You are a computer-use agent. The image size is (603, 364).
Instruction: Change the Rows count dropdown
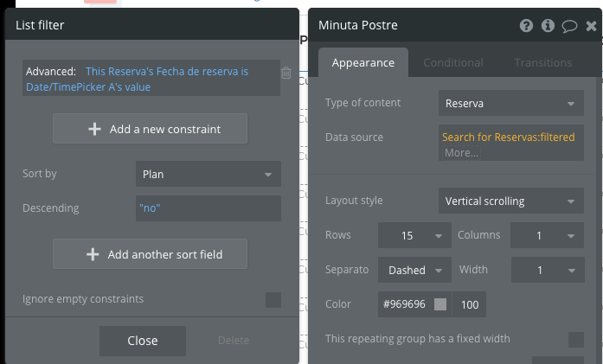pyautogui.click(x=414, y=235)
